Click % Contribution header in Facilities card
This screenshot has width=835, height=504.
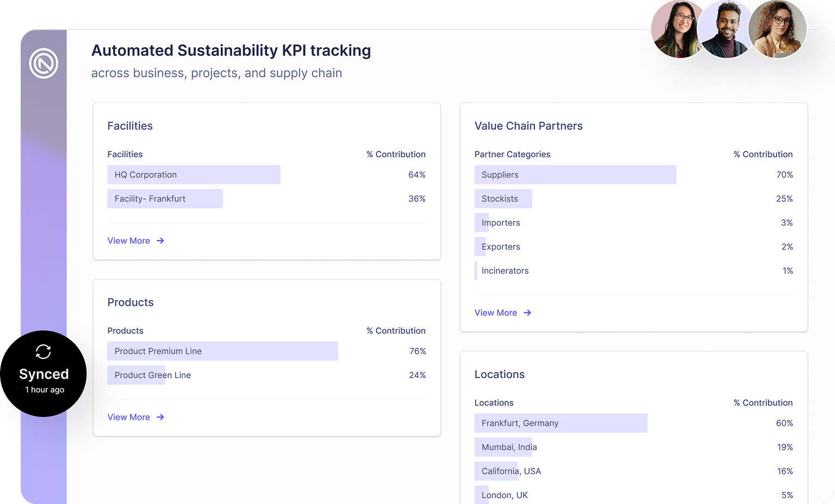[x=396, y=154]
